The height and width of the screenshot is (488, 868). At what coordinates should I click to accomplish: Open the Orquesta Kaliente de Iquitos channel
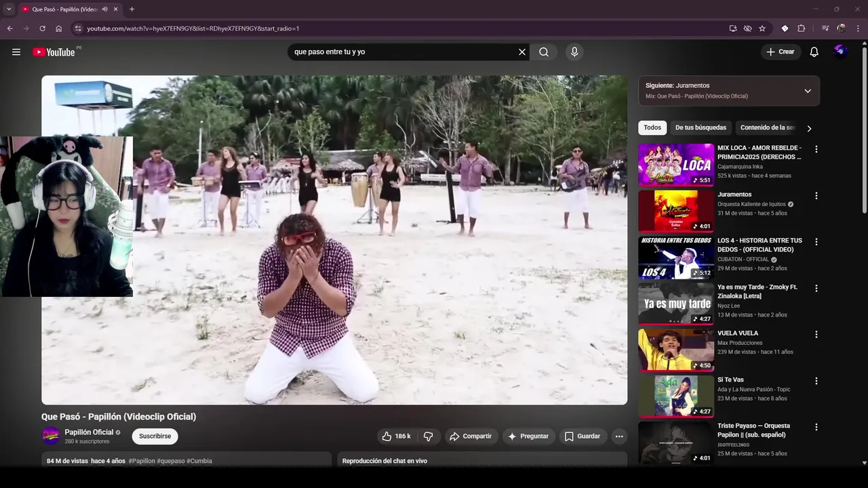coord(751,204)
